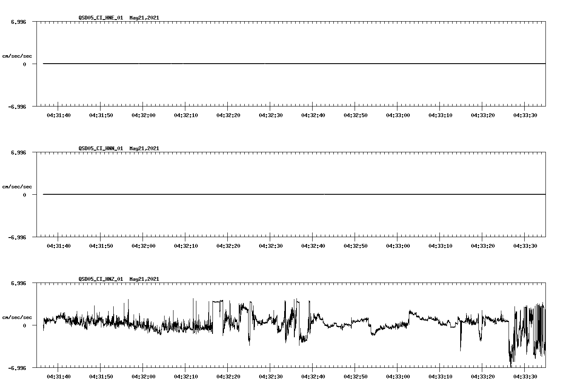Select the May21,2021 date label on top plot
This screenshot has height=392, width=576.
pyautogui.click(x=144, y=18)
